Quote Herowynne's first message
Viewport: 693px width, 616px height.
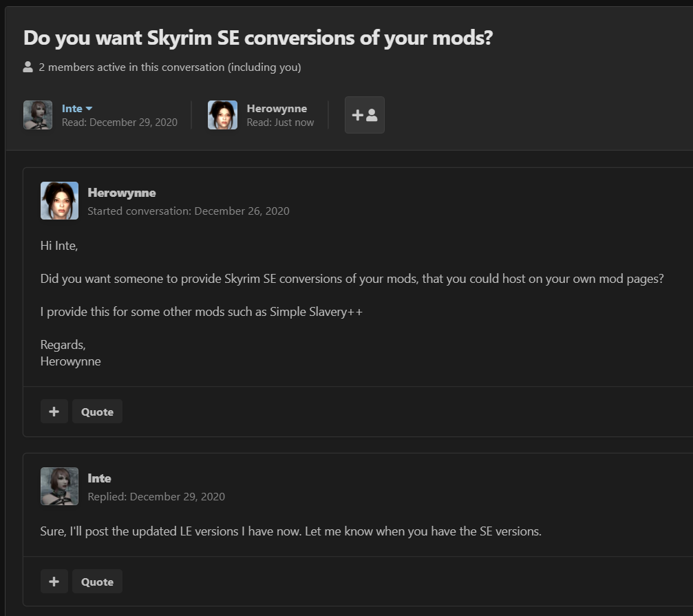pos(97,412)
